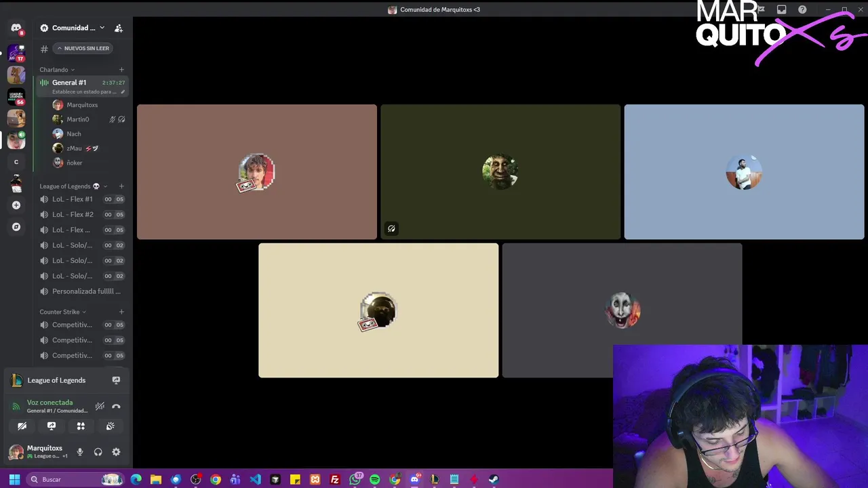Open Spotify from the taskbar

pos(375,479)
